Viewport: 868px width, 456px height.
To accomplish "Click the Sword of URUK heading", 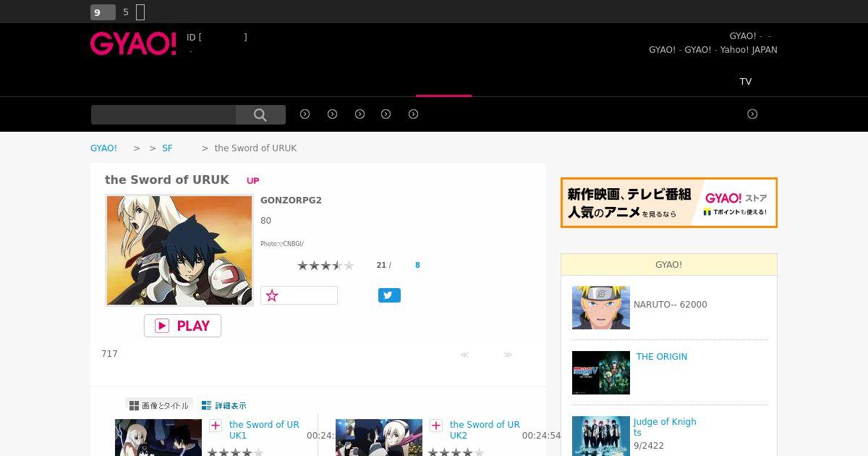I will pos(167,180).
